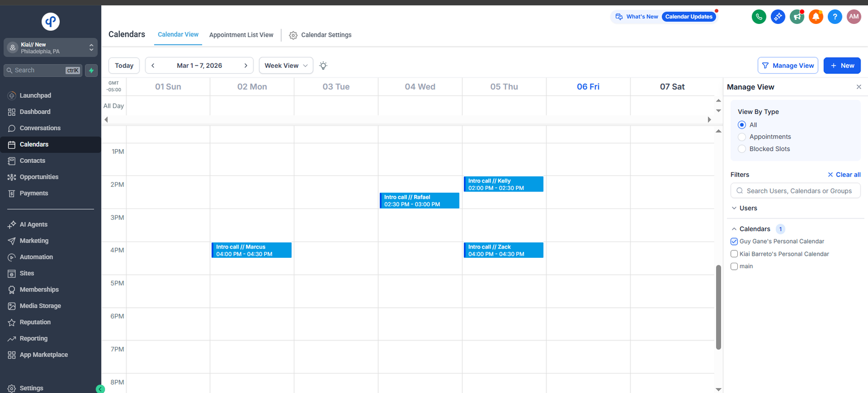This screenshot has width=868, height=393.
Task: Click the Manage View button
Action: (x=788, y=66)
